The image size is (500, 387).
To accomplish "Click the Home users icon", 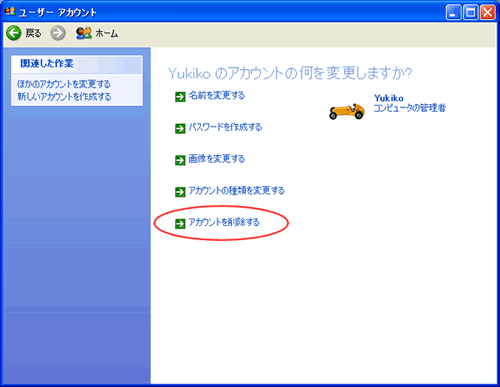I will click(x=83, y=33).
